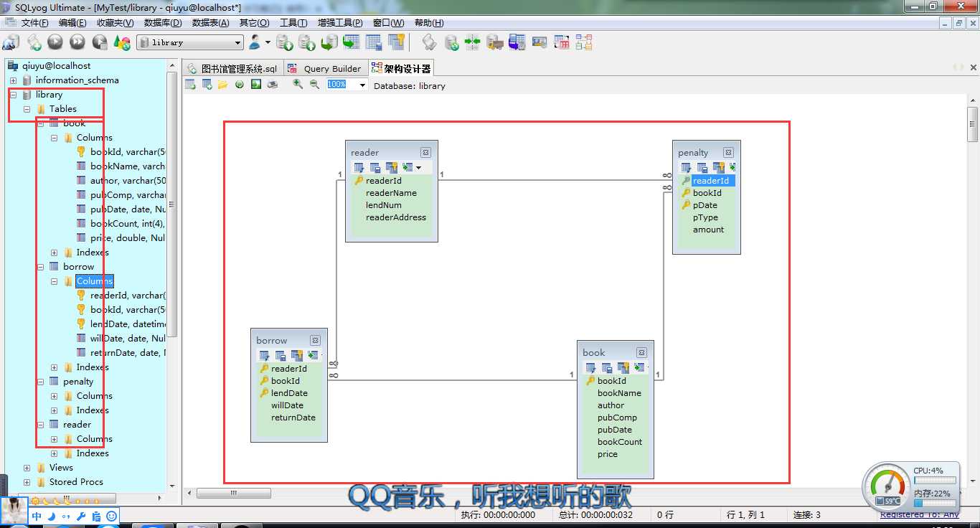Screen dimensions: 980x528
Task: Remove the borrow table from the canvas
Action: point(315,340)
